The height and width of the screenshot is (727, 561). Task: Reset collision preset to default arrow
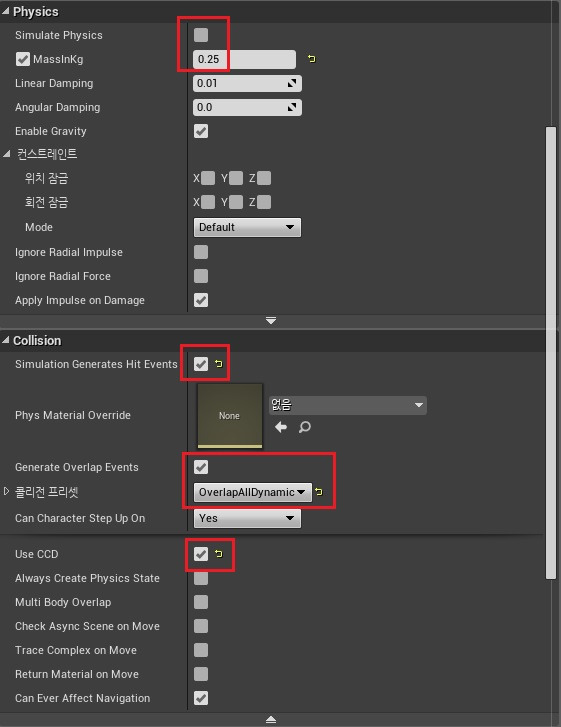click(x=319, y=492)
